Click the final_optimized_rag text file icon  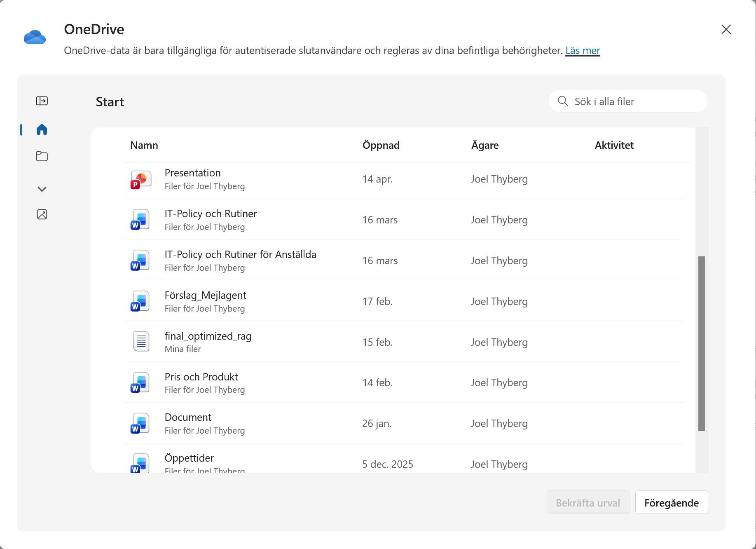pyautogui.click(x=141, y=342)
